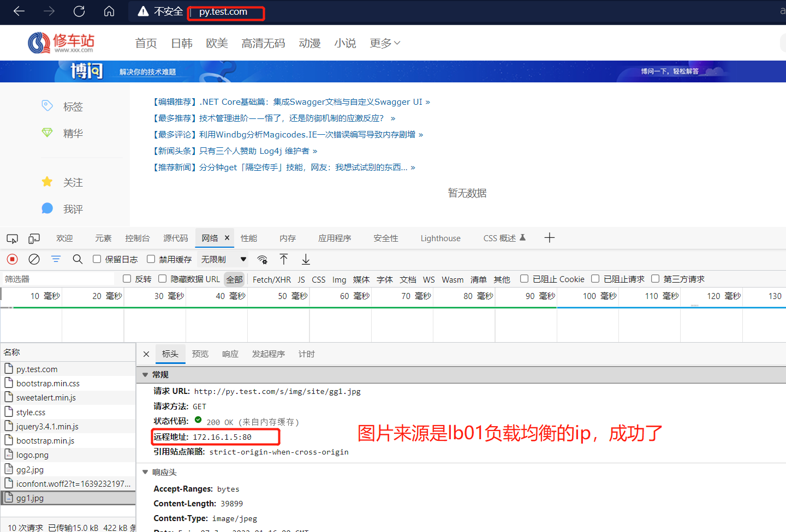Image resolution: width=786 pixels, height=532 pixels.
Task: Tick the 隐藏数据 URL checkbox
Action: 162,279
